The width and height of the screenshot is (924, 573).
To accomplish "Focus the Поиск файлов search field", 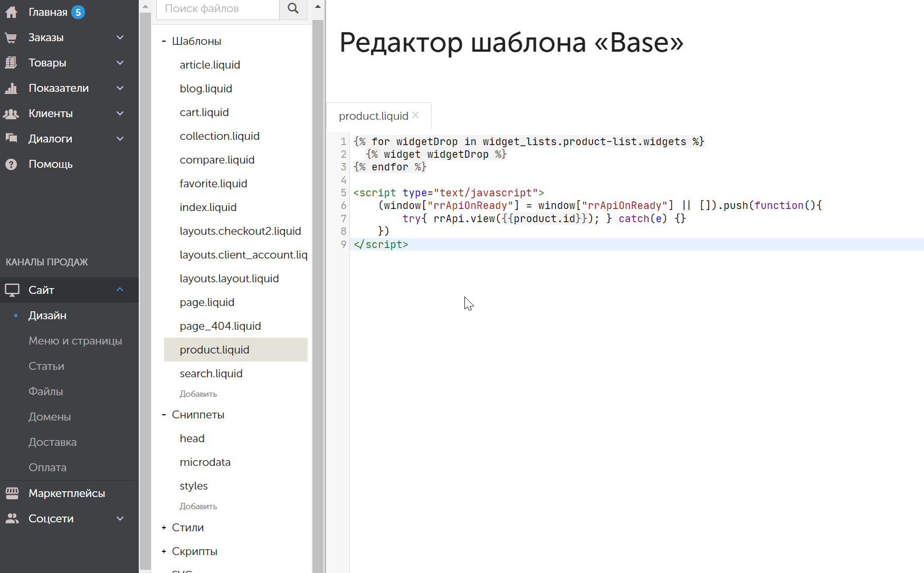I will click(x=217, y=8).
